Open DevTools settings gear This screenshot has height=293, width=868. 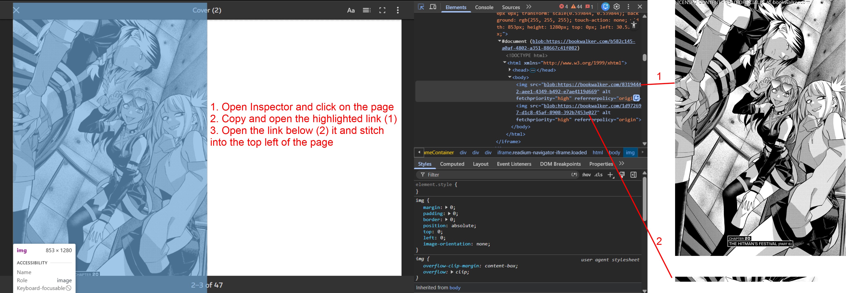pos(617,7)
